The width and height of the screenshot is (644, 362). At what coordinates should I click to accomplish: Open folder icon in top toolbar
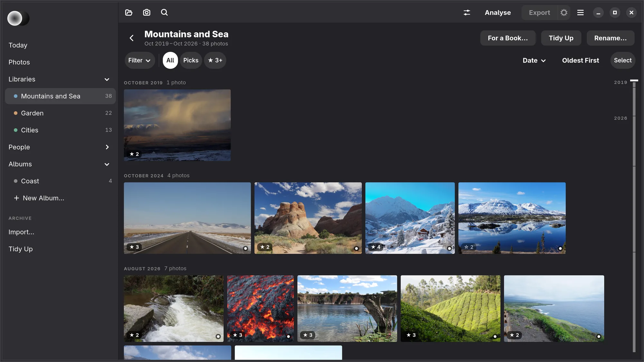point(128,13)
